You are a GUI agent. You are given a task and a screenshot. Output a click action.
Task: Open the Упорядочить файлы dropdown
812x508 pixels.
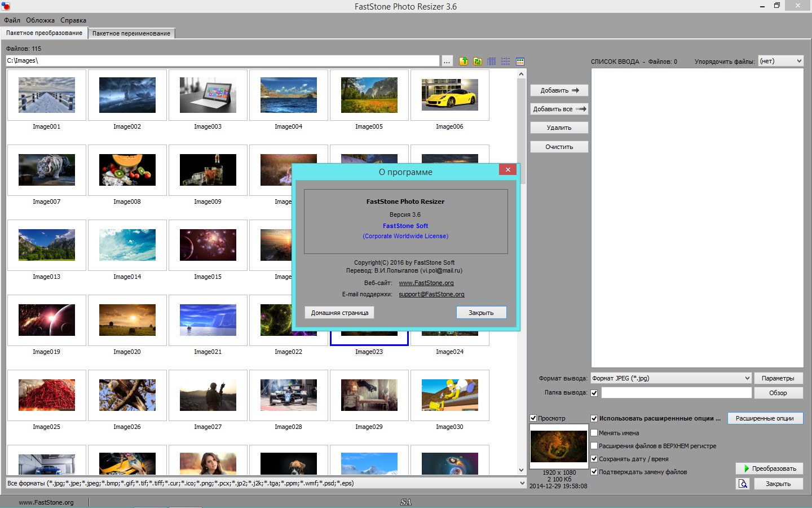[780, 61]
